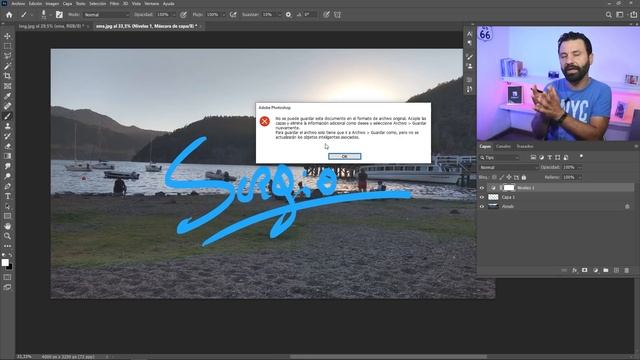The image size is (640, 360).
Task: Select the Blur tool
Action: click(x=7, y=166)
